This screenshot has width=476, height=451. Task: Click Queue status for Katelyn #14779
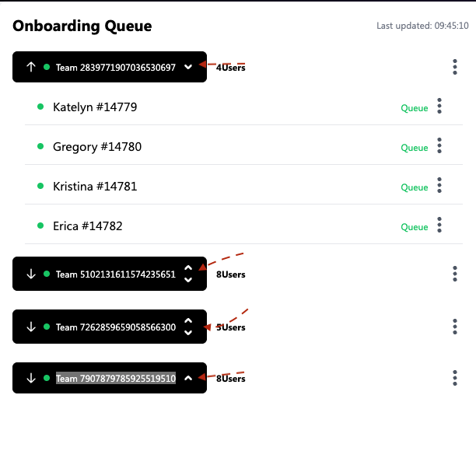point(414,108)
